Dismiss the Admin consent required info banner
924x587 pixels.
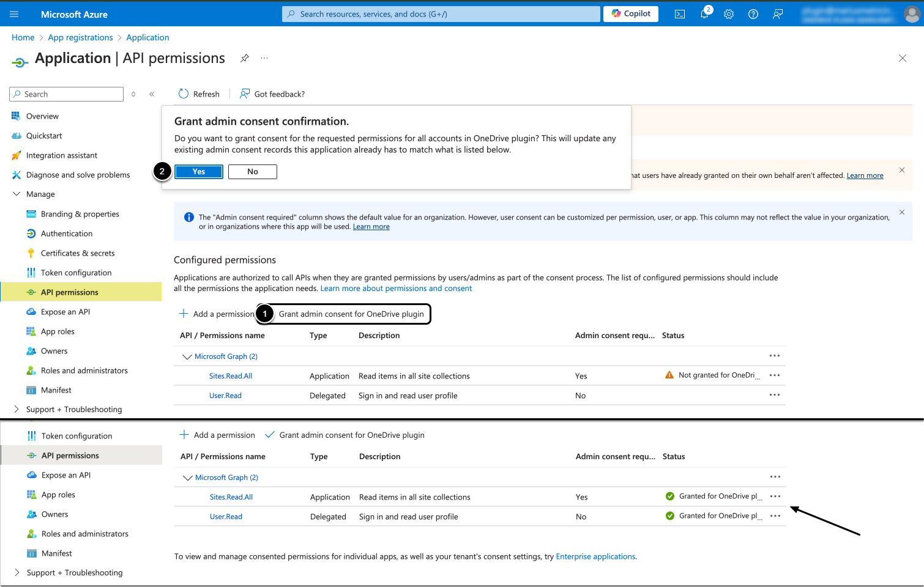tap(901, 212)
